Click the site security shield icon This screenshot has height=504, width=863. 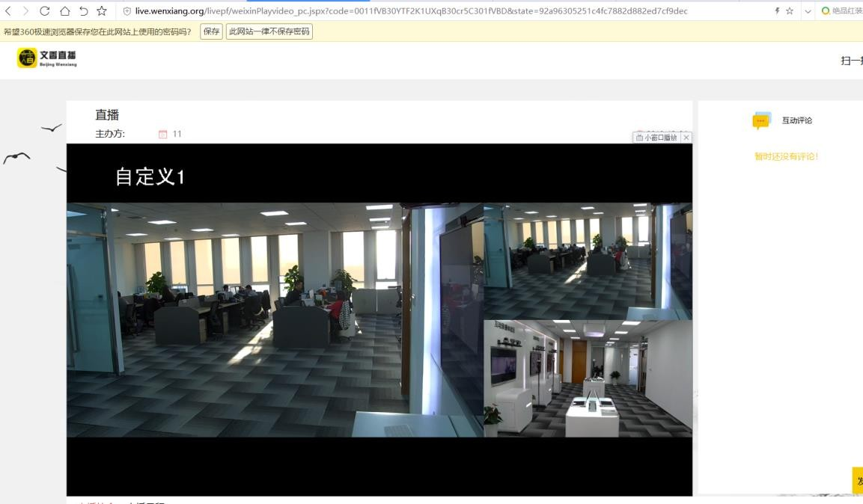click(127, 11)
